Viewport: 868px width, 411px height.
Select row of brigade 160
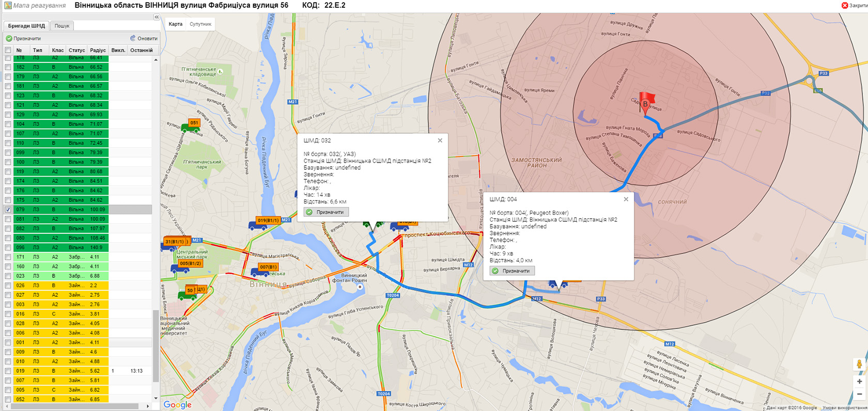click(78, 266)
